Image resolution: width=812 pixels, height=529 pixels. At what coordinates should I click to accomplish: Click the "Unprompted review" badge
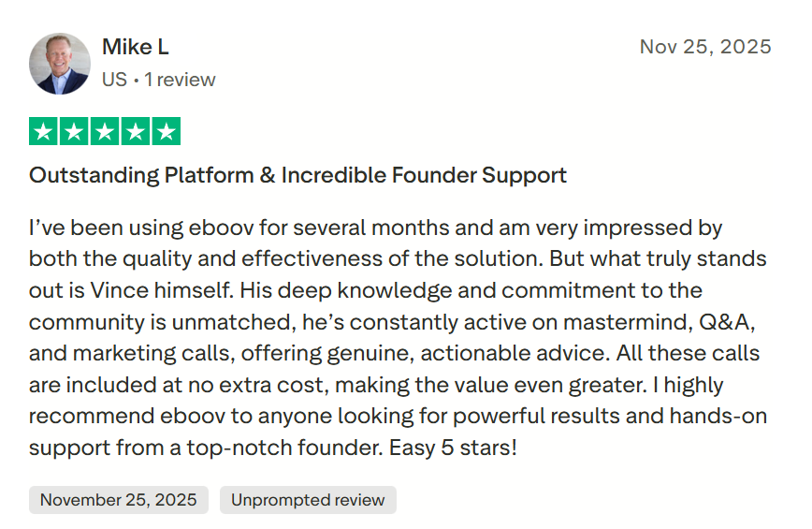click(x=308, y=500)
